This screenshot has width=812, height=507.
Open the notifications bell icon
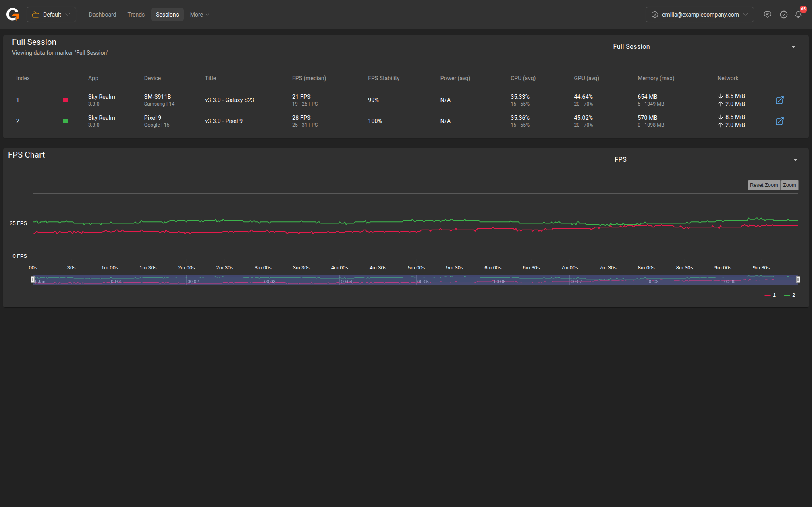pos(798,15)
